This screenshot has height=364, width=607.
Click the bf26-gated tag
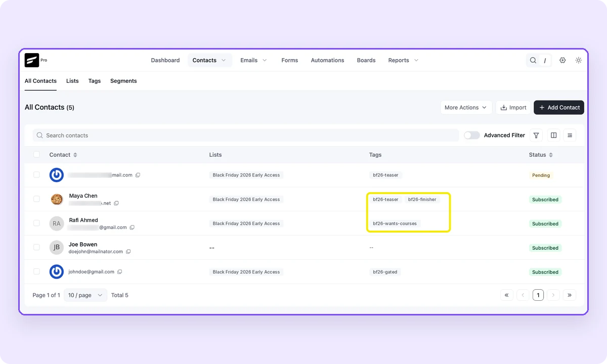point(385,272)
